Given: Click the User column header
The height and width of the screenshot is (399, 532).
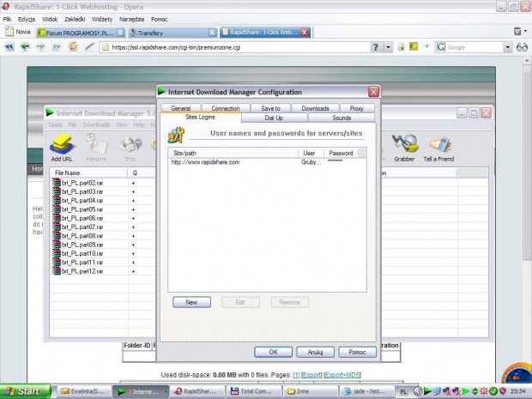Looking at the screenshot, I should 311,153.
